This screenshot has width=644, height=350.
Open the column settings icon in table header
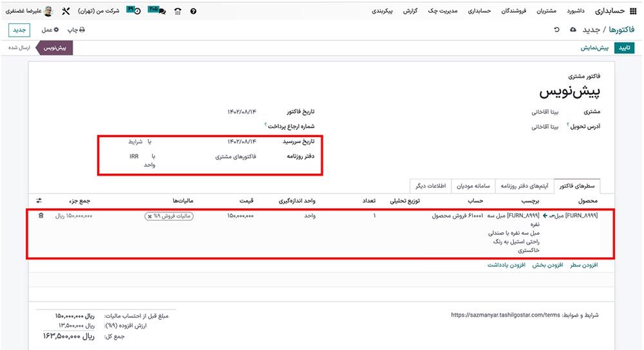39,201
